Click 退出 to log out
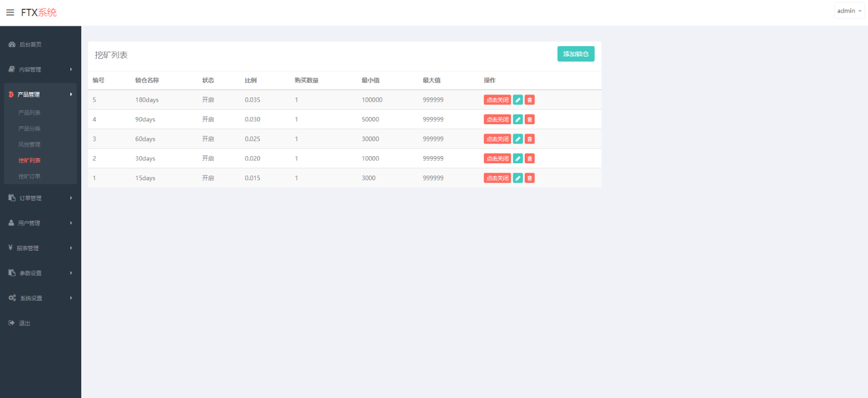 [25, 323]
